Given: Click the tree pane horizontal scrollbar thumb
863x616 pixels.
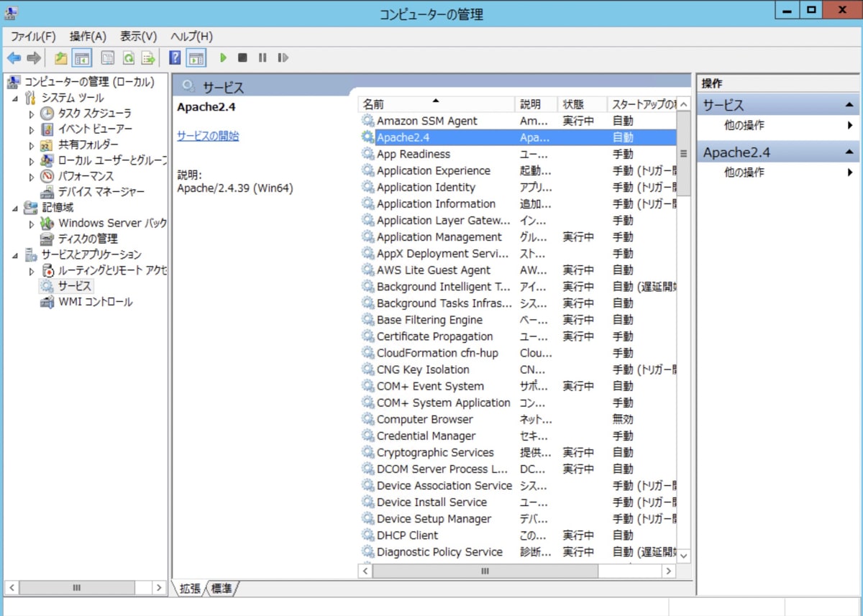Looking at the screenshot, I should [x=77, y=588].
